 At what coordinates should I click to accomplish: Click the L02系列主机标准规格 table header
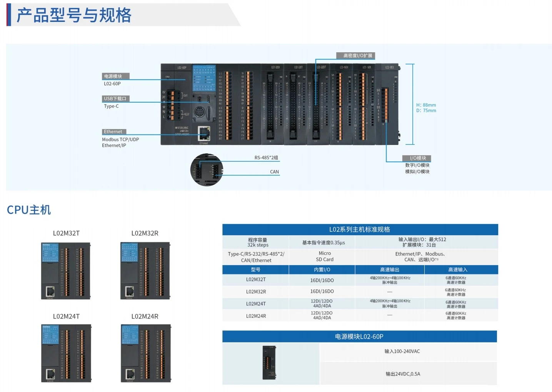point(360,229)
